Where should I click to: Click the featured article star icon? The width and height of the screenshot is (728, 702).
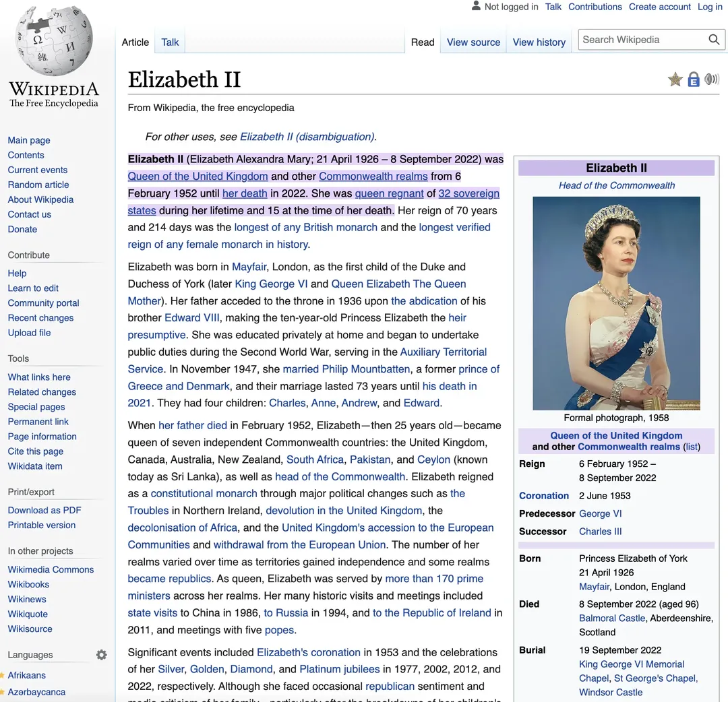tap(675, 79)
